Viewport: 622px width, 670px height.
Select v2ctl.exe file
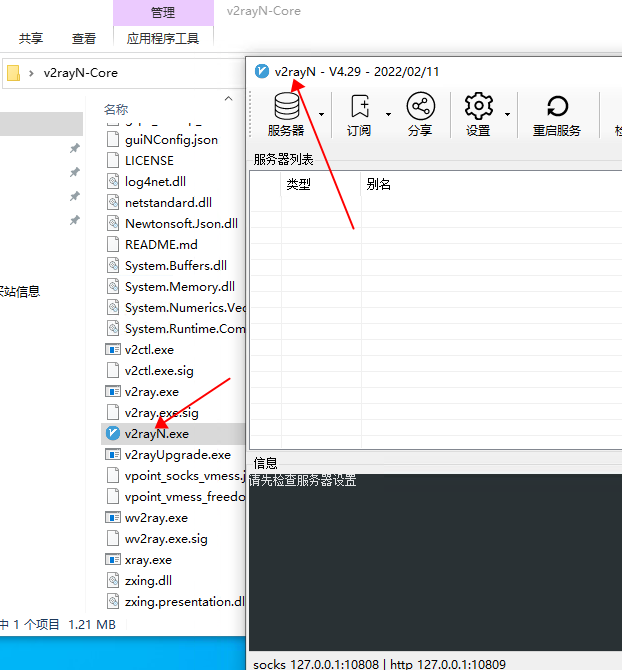[x=149, y=350]
